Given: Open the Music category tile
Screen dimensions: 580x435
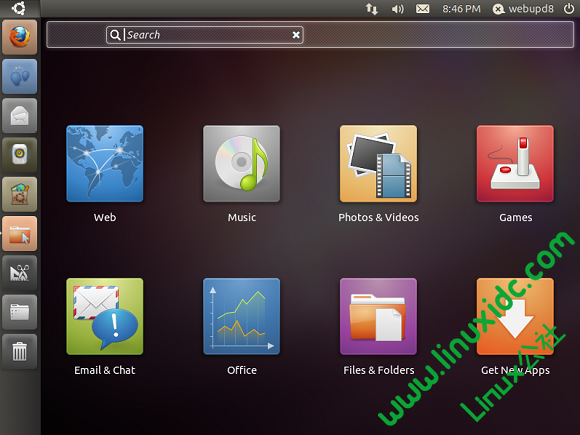Looking at the screenshot, I should 242,163.
